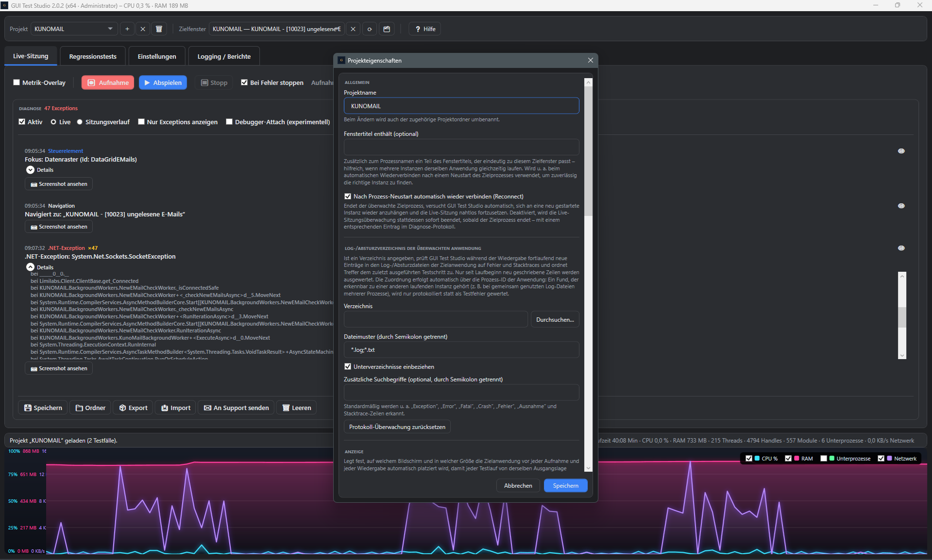Import a diagnostic log

click(x=176, y=408)
